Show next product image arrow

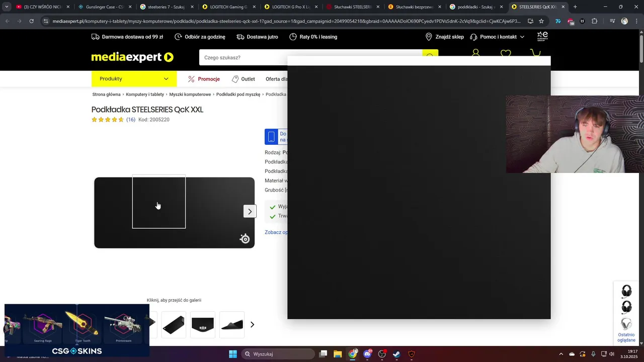(x=250, y=211)
